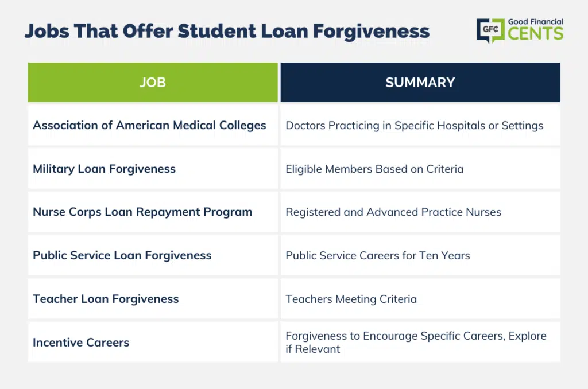The width and height of the screenshot is (588, 389).
Task: Click the large green CENTS wordmark
Action: click(536, 34)
